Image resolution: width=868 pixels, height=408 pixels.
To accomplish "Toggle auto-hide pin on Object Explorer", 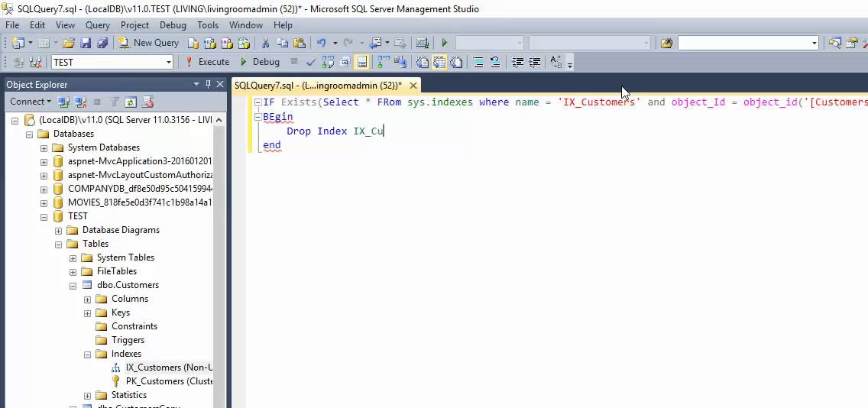I will point(208,84).
